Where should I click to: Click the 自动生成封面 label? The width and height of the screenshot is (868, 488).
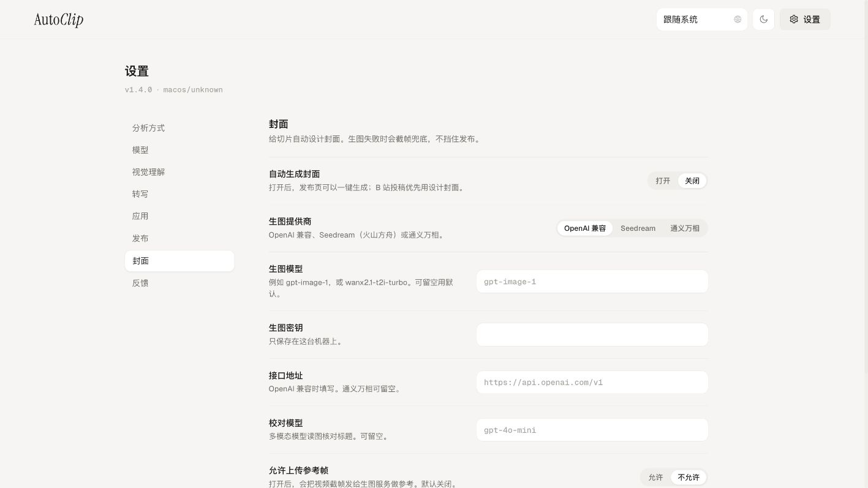pyautogui.click(x=295, y=174)
